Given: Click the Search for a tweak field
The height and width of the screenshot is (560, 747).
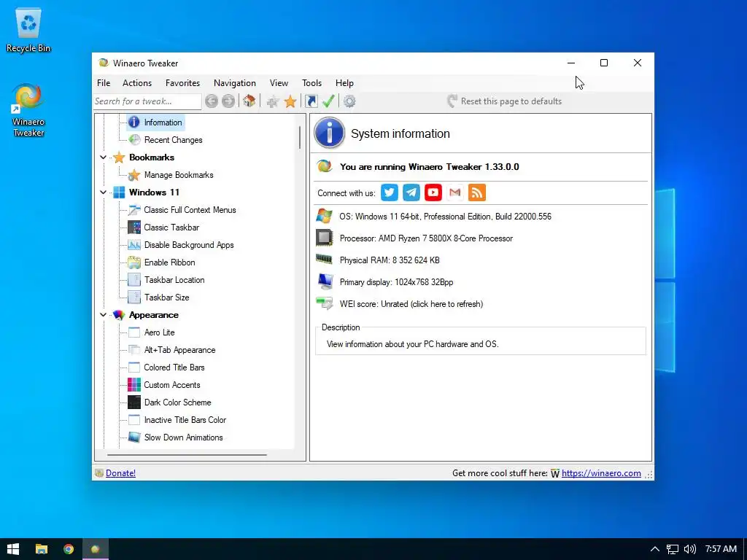Looking at the screenshot, I should point(147,101).
